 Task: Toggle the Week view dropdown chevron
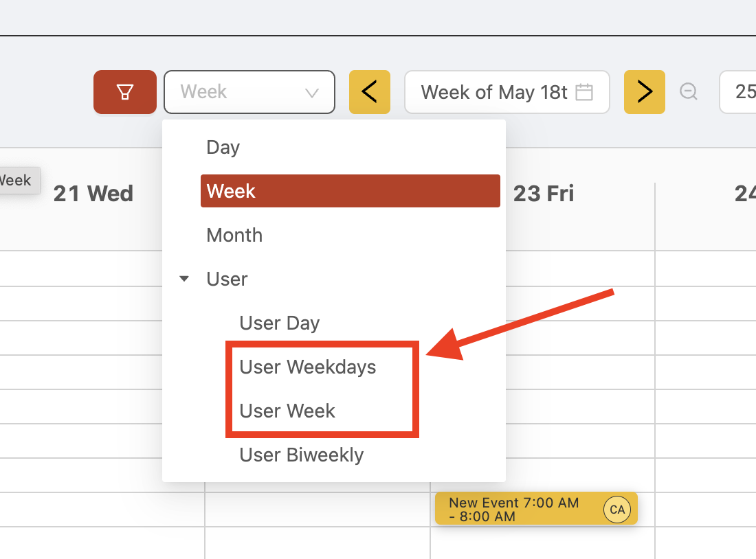point(312,93)
